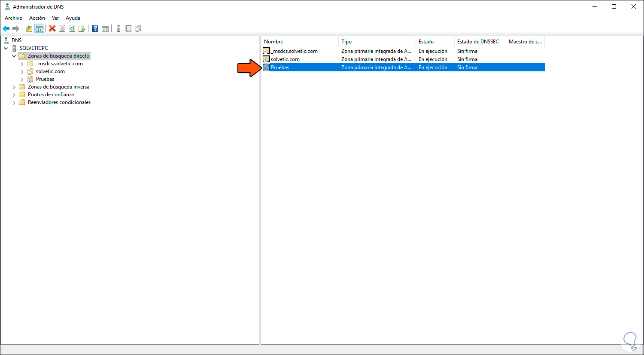
Task: Click the Pruebas zone icon in tree
Action: (x=30, y=79)
